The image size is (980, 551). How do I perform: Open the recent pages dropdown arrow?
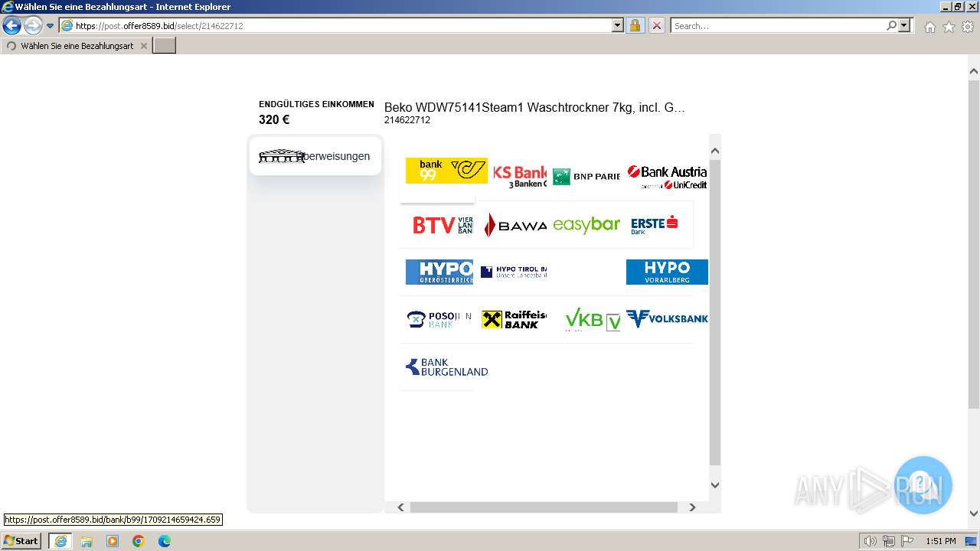coord(50,26)
